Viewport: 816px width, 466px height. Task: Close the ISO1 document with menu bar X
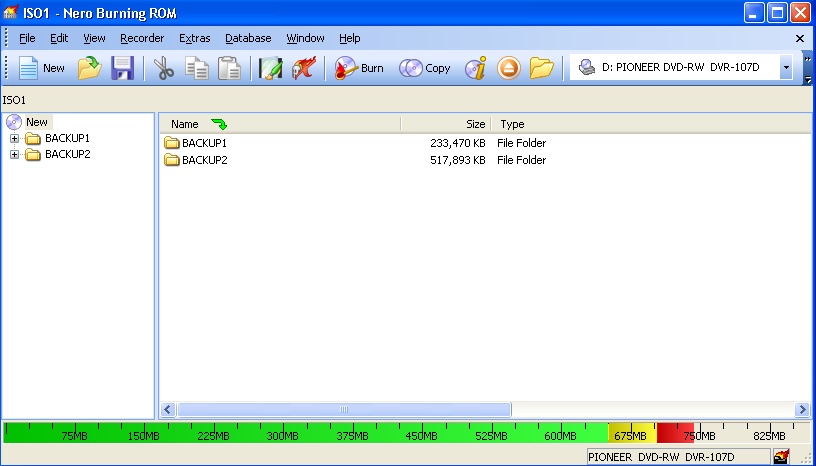[800, 38]
